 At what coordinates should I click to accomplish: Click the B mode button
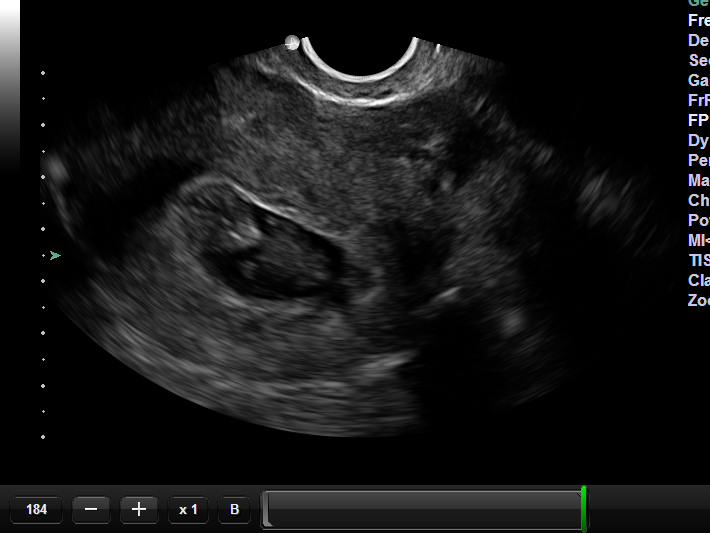(x=235, y=509)
